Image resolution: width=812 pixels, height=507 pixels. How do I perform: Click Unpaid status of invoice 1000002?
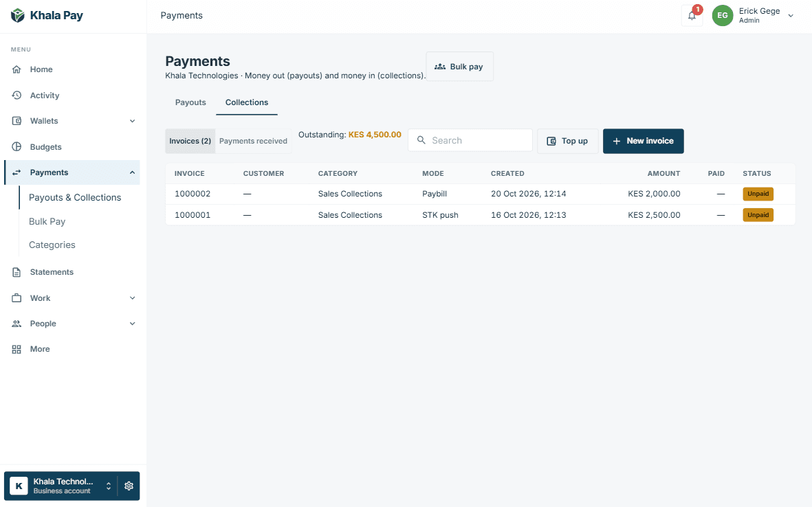(758, 194)
